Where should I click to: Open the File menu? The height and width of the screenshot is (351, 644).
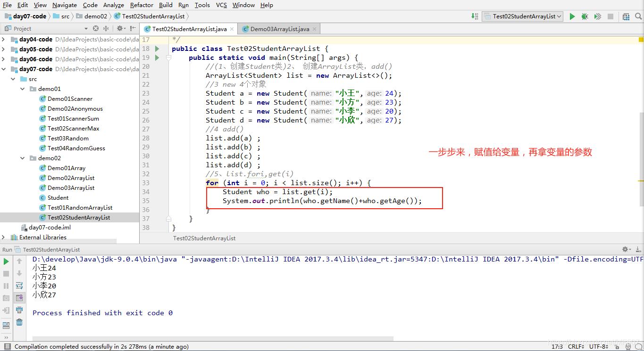pyautogui.click(x=7, y=5)
